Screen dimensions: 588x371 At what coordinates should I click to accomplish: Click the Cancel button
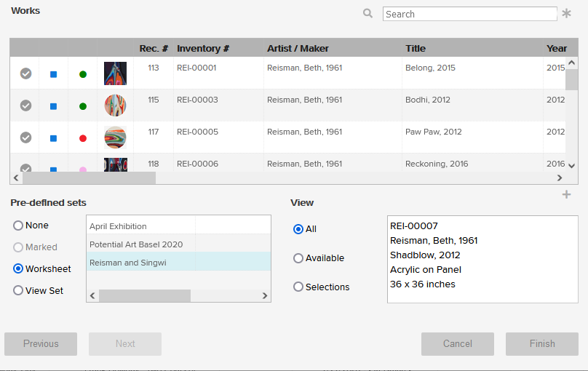pos(457,344)
